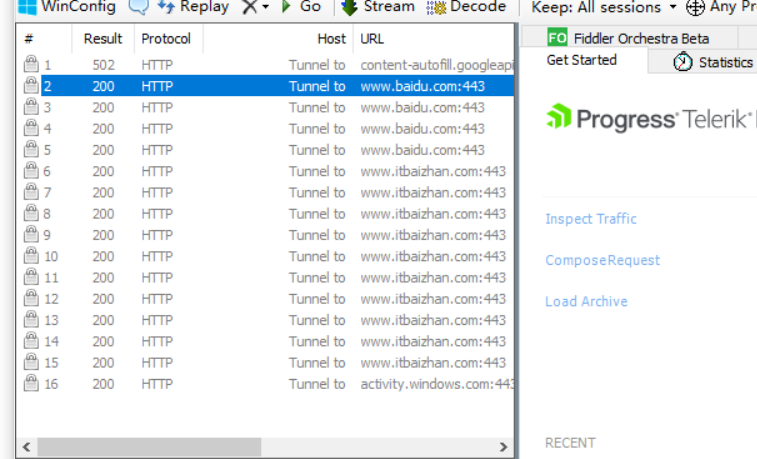
Task: Select the content-autofill.googleapis URL in session 1
Action: 437,65
